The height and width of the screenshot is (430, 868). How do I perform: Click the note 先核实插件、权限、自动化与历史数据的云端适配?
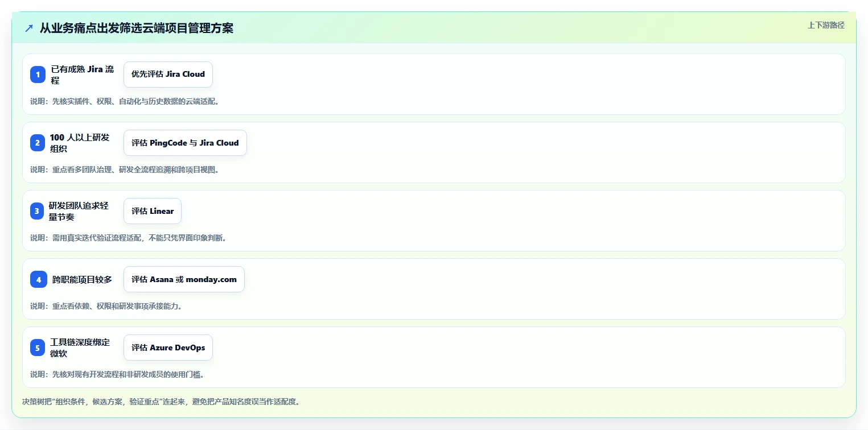click(x=125, y=101)
